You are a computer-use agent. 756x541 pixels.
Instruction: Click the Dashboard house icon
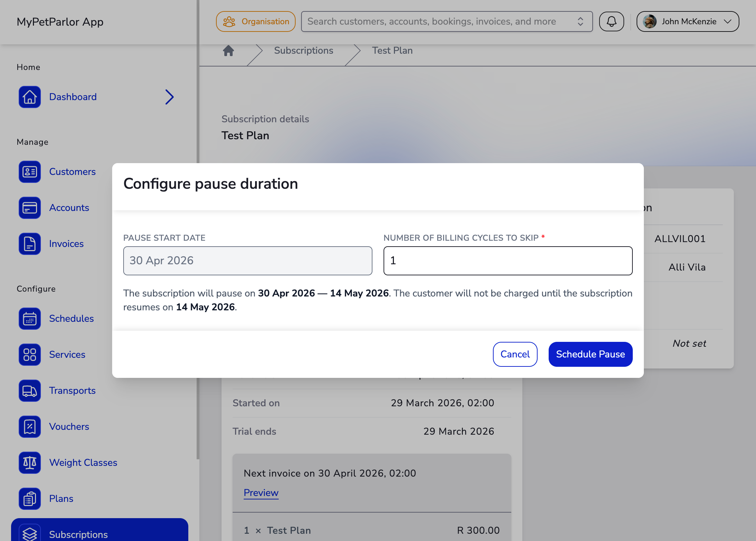[x=30, y=97]
